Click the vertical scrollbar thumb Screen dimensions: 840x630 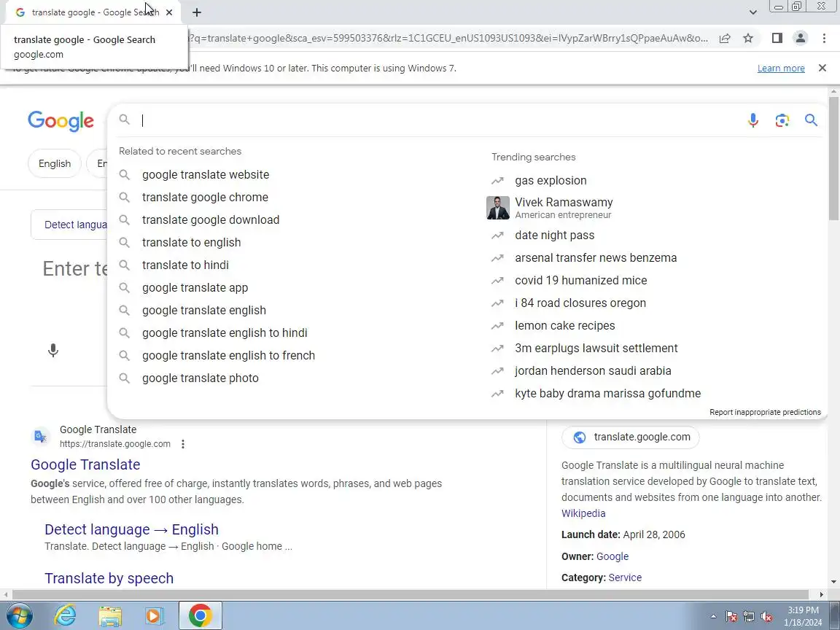click(x=833, y=158)
